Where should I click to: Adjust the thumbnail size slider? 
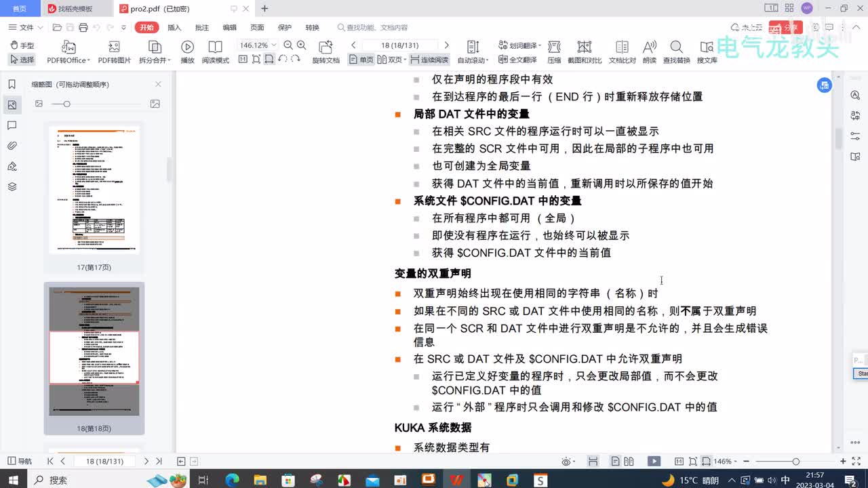point(66,104)
